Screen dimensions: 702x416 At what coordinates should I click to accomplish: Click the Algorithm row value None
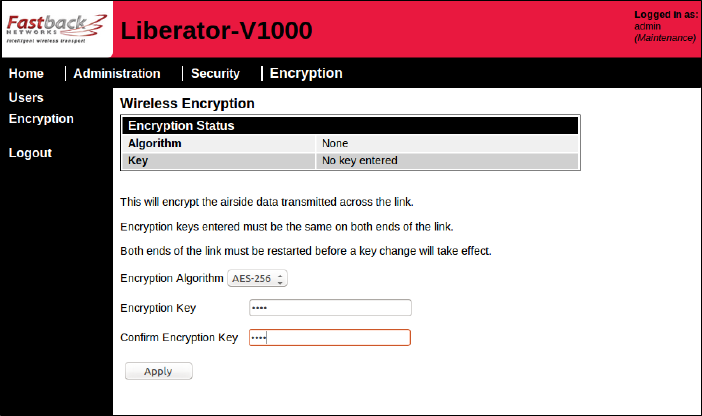[x=335, y=143]
